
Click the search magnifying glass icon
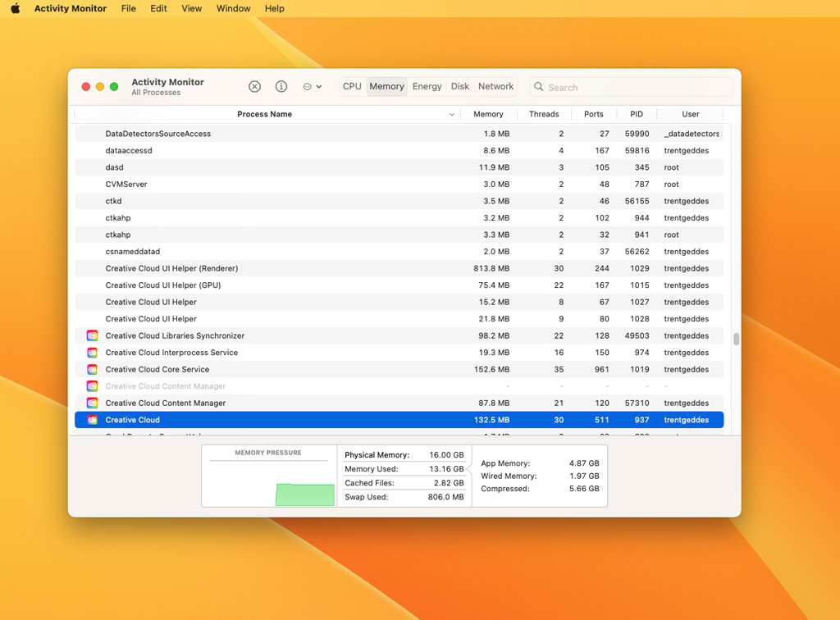click(x=538, y=87)
